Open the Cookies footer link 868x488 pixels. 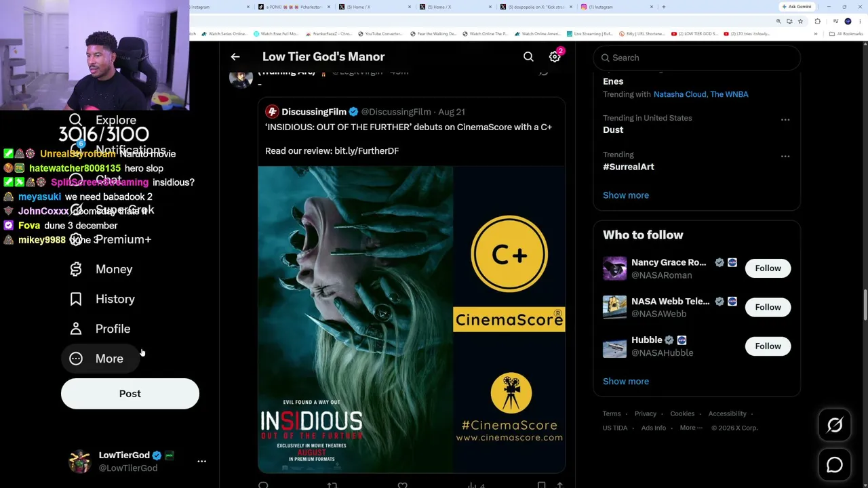[682, 413]
